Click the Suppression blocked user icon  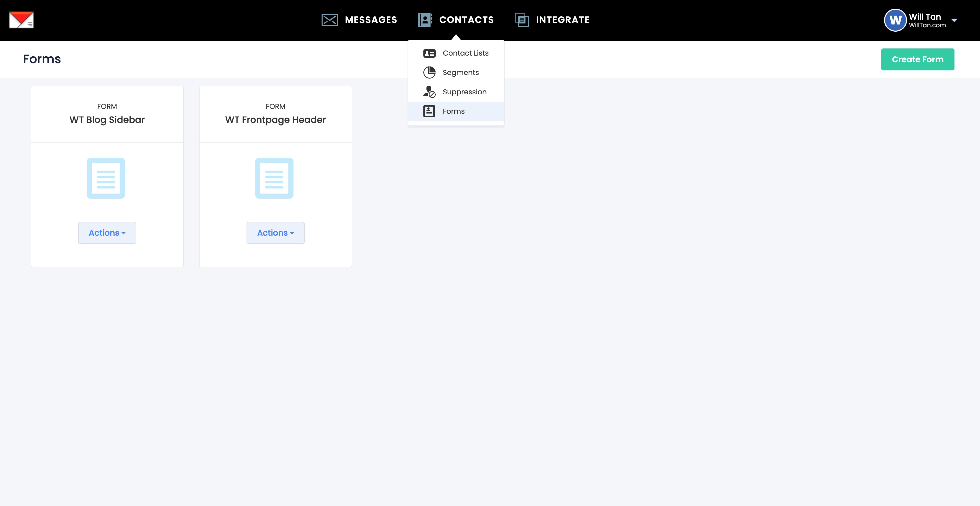click(x=429, y=92)
